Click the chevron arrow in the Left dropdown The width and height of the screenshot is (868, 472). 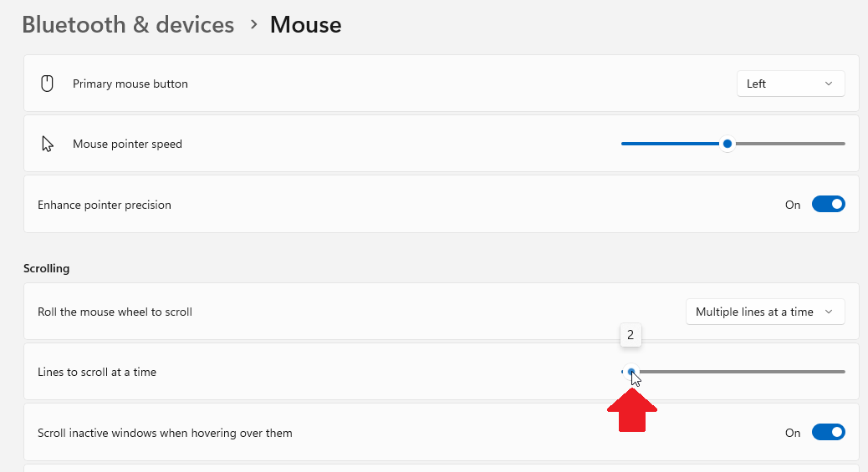pos(828,84)
